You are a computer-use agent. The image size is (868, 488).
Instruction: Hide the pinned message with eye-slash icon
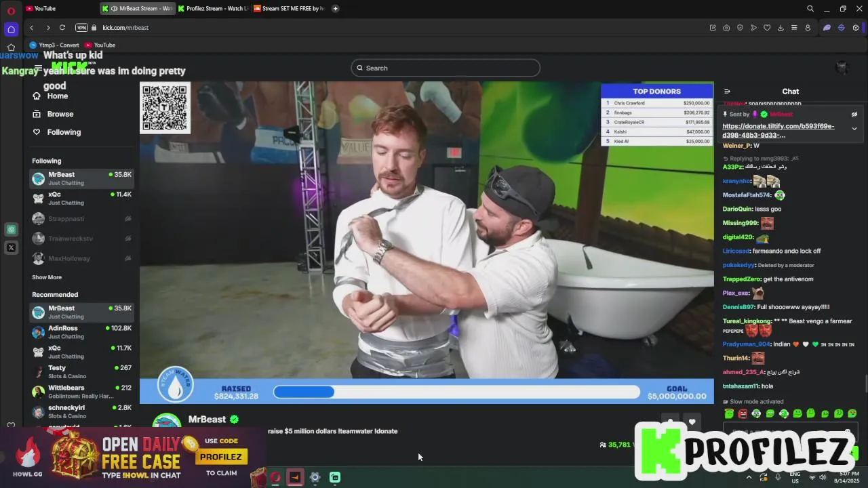coord(854,115)
